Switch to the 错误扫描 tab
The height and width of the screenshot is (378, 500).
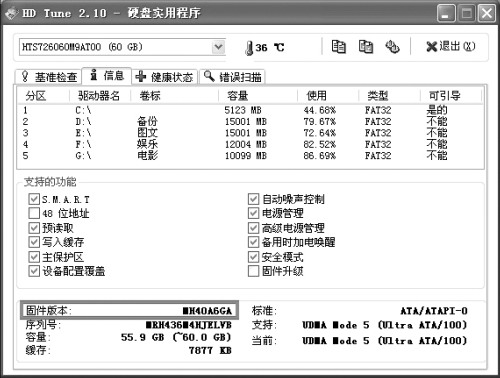233,77
